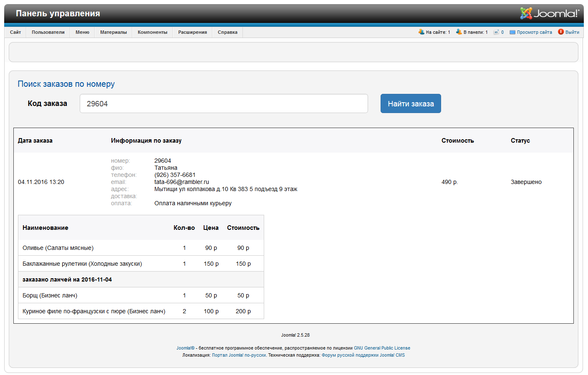Viewport: 588px width, 375px height.
Task: Visit Портал Joomla! по-русски link
Action: pos(239,355)
